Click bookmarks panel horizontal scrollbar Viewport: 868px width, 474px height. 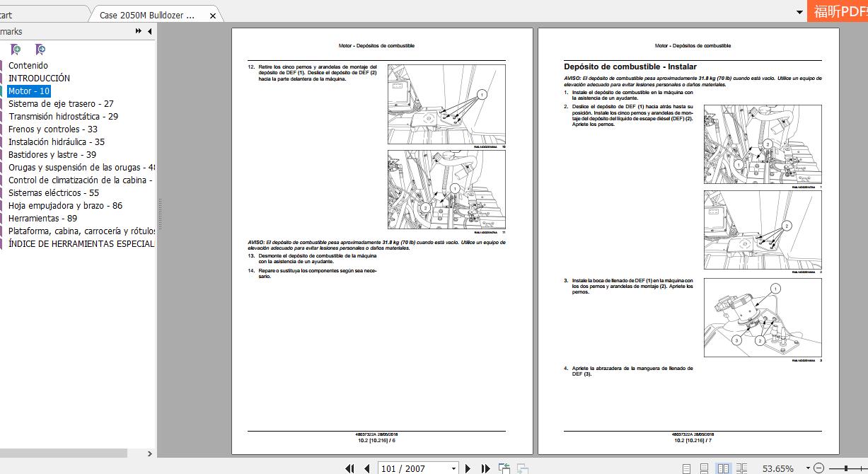point(64,453)
